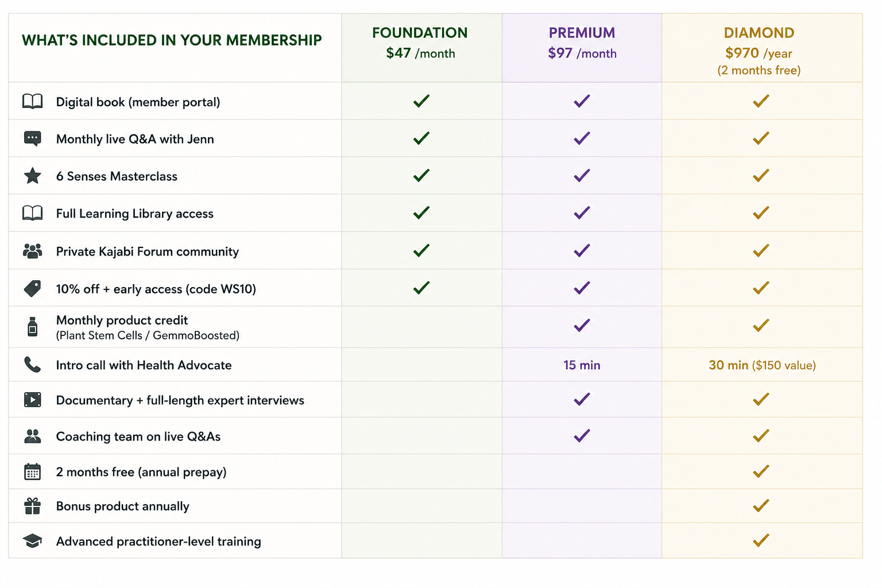Click the phone icon for Intro call

point(32,365)
